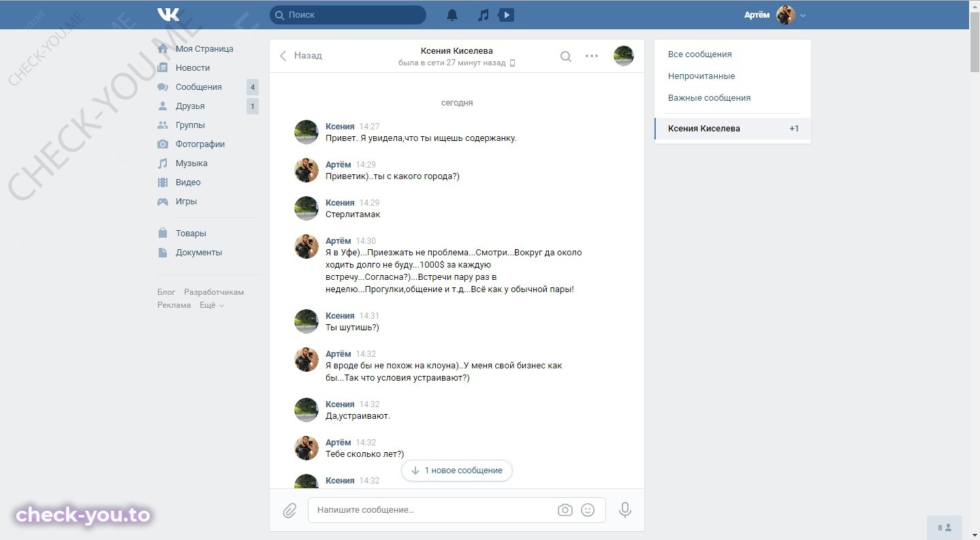Open Музыка in the left menu
980x540 pixels.
(191, 163)
